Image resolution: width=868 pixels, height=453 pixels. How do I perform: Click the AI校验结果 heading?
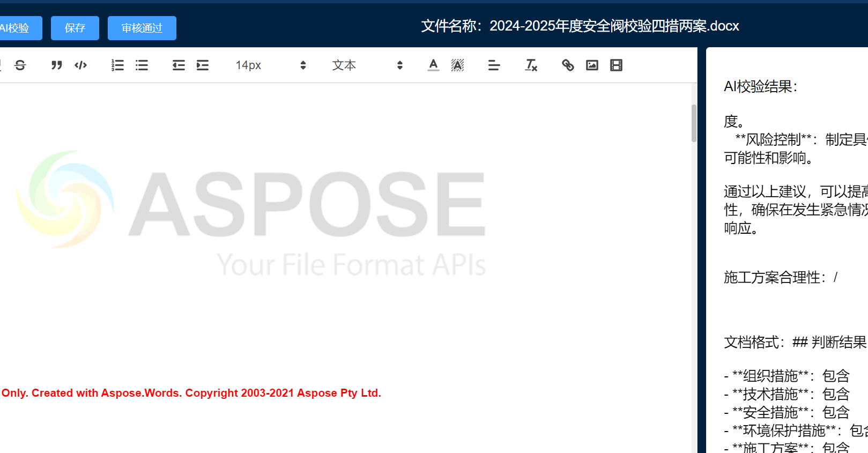click(x=761, y=87)
